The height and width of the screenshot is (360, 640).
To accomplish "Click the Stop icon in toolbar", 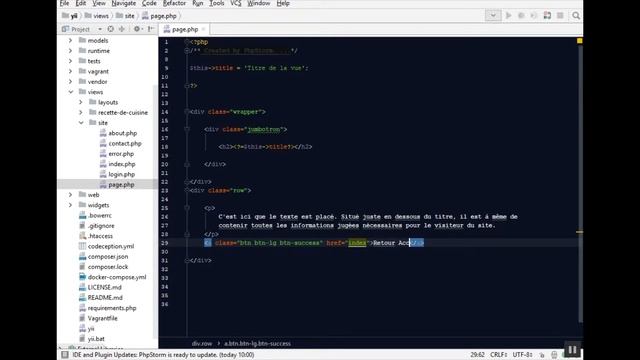I will 560,16.
